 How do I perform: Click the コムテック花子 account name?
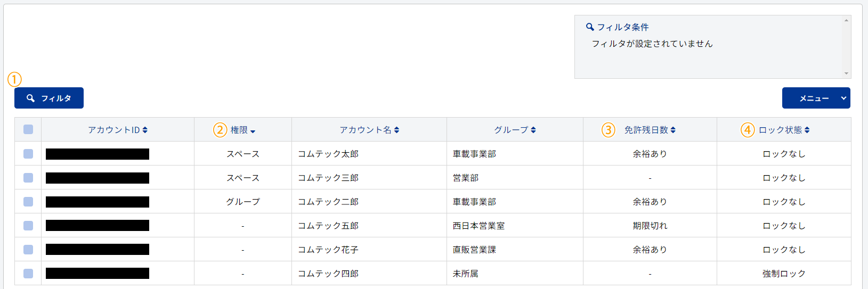pos(328,250)
